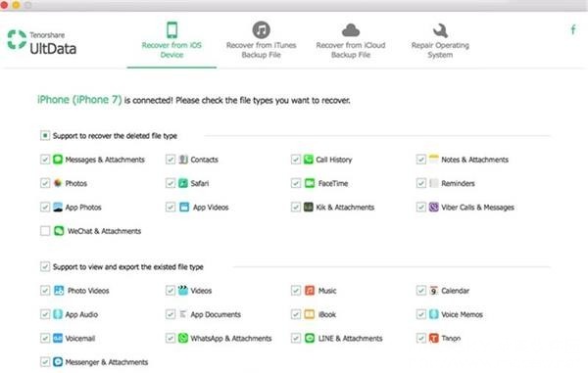
Task: Click the 'App Photos' label
Action: click(x=83, y=208)
